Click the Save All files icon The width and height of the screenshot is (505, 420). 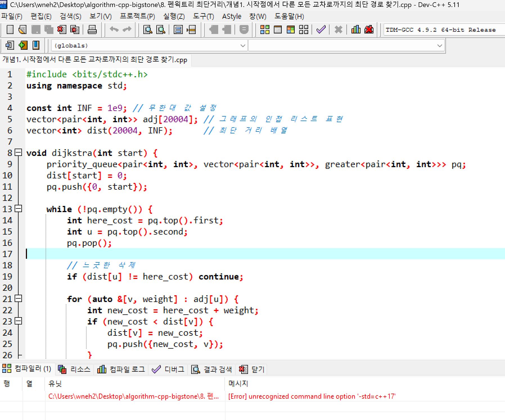tap(49, 29)
